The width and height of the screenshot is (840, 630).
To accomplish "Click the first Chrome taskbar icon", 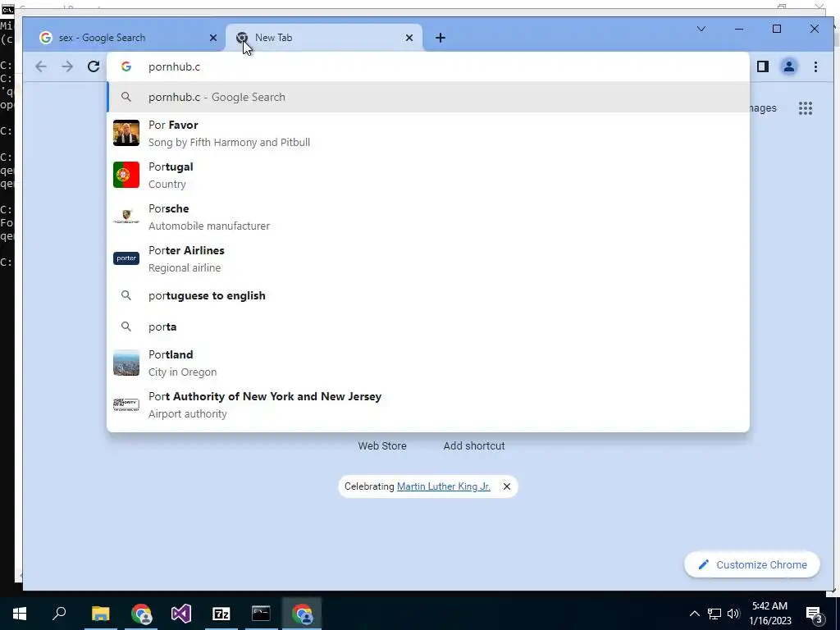I will coord(141,614).
